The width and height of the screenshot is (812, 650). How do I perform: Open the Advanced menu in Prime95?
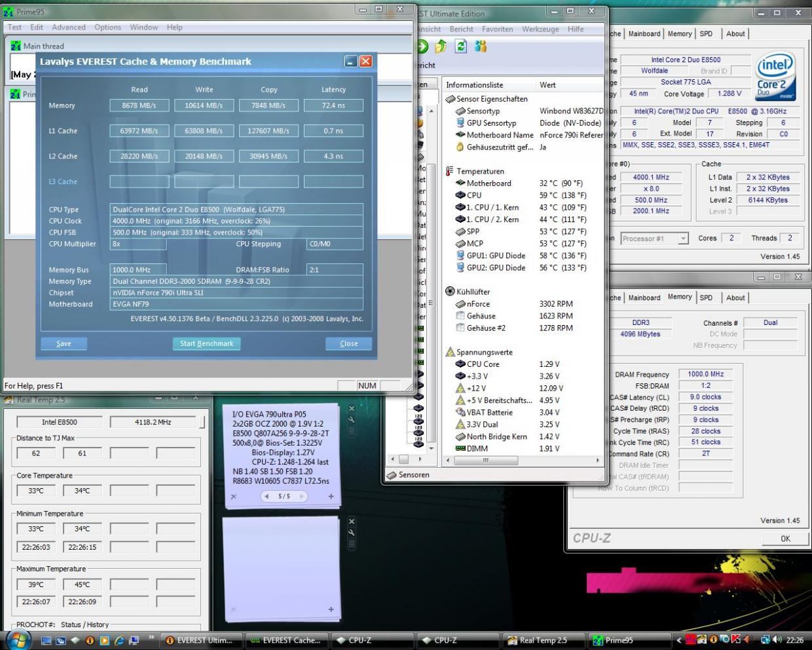pyautogui.click(x=69, y=28)
